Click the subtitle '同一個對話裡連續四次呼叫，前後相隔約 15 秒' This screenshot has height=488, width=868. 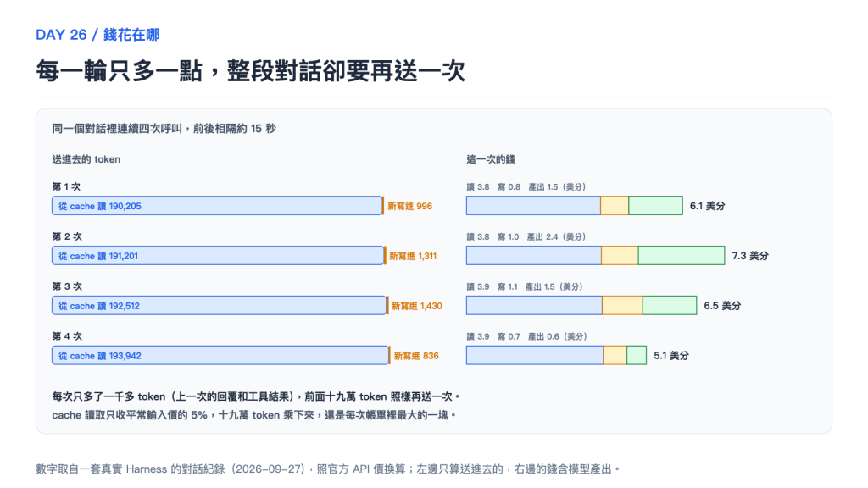(x=164, y=129)
